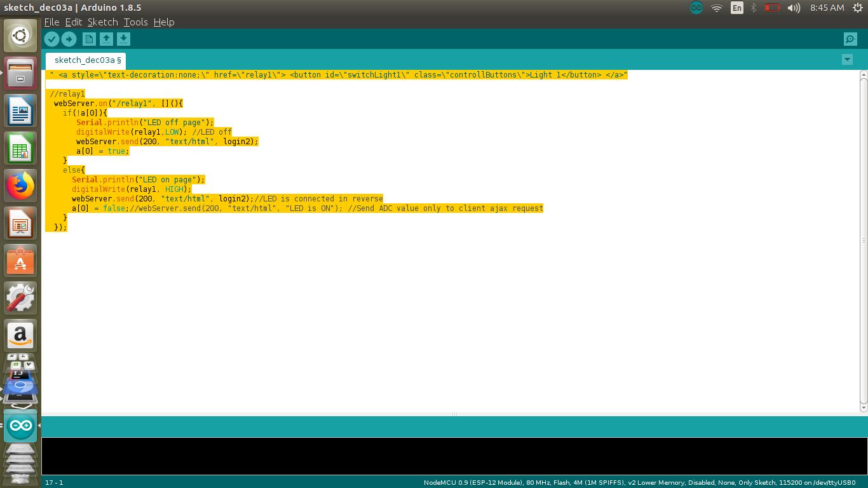Open a sketch using the Open arrow icon
868x488 pixels.
[107, 39]
